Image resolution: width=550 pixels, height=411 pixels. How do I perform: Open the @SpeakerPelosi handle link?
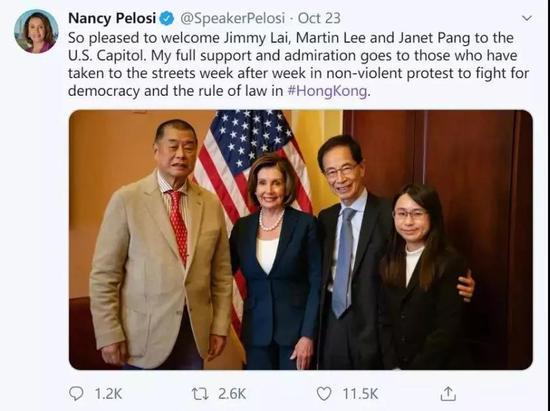[232, 18]
